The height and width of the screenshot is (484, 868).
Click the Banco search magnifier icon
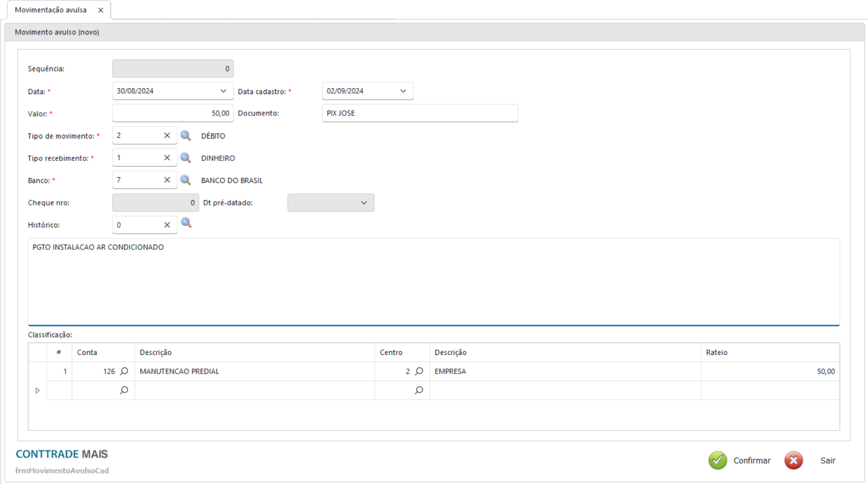point(185,180)
